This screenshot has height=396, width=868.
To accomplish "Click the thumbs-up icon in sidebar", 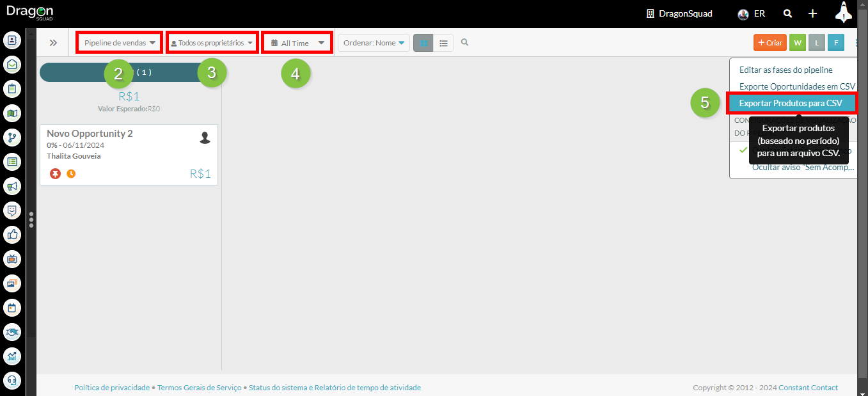I will coord(12,235).
